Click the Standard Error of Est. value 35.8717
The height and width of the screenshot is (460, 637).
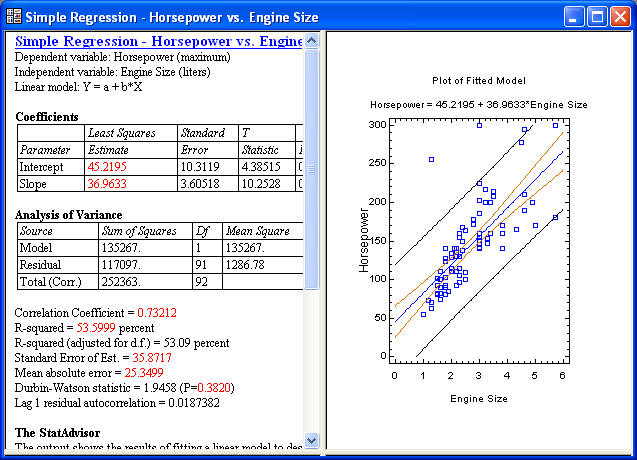click(152, 358)
